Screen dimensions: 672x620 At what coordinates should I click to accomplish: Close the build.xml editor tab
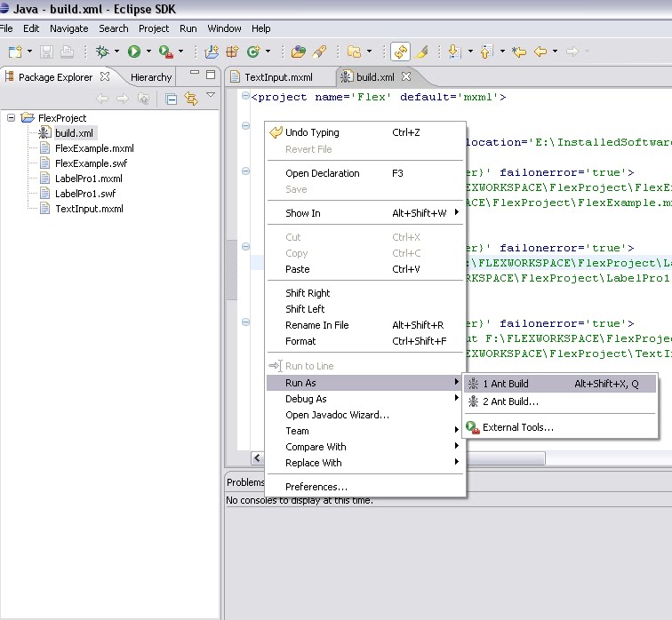[406, 76]
